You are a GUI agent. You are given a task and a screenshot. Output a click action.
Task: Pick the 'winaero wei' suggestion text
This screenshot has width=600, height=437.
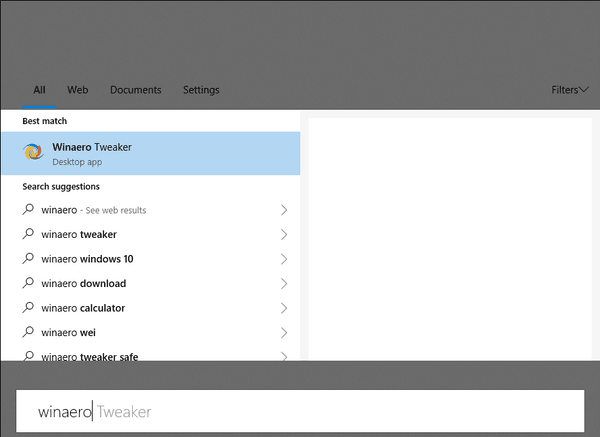[x=68, y=332]
